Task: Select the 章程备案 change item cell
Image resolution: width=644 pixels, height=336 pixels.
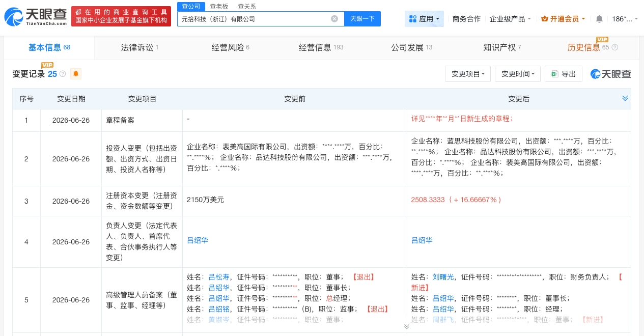Action: click(x=142, y=121)
